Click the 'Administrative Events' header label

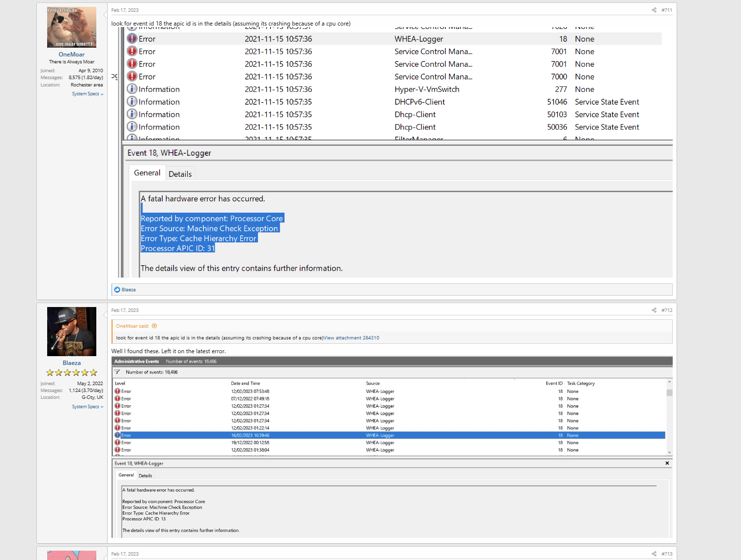coord(137,362)
